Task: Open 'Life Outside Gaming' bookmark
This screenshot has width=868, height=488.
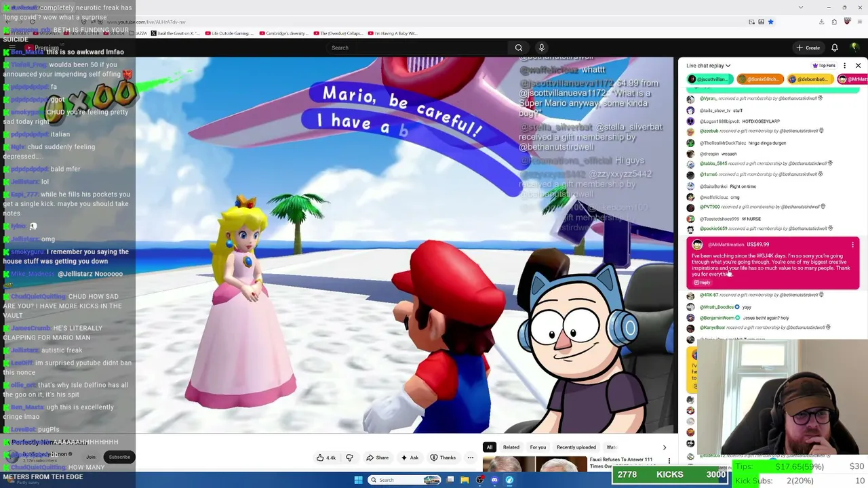Action: coord(229,33)
